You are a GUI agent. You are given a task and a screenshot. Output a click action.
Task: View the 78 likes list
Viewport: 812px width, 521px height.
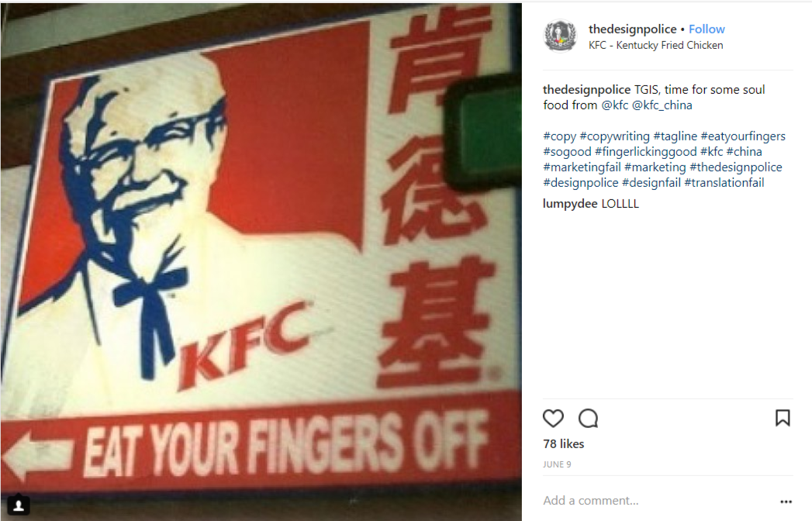[563, 443]
